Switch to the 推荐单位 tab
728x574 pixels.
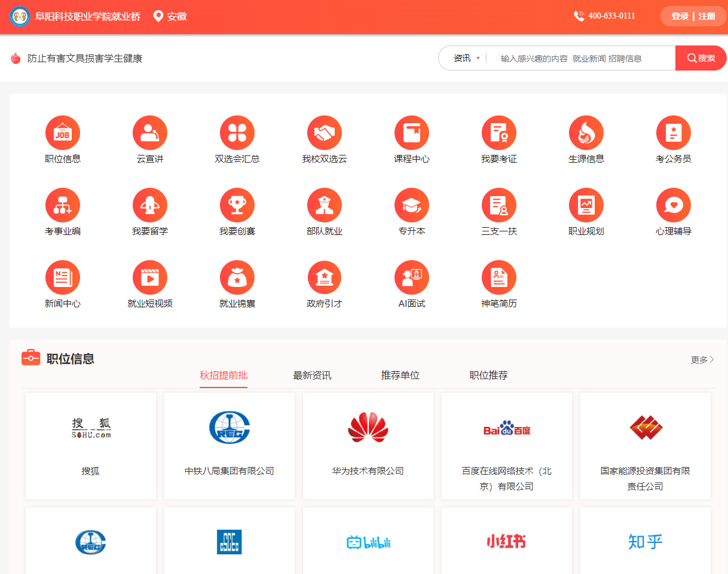400,375
